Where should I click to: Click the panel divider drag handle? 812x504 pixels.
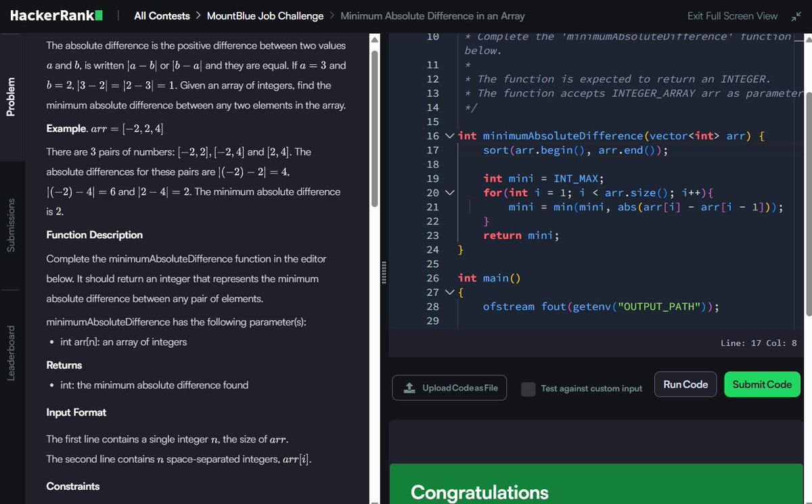click(383, 272)
